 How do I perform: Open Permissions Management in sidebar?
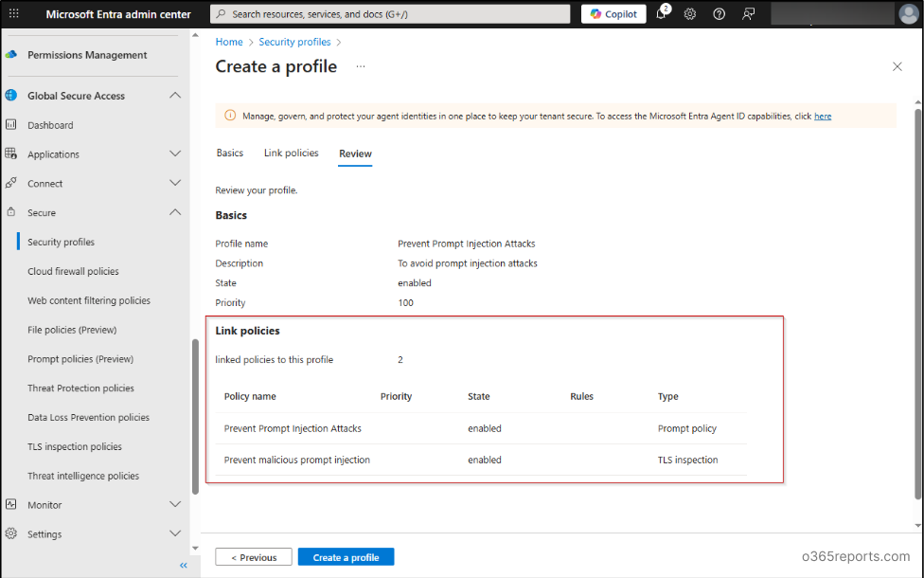tap(87, 55)
